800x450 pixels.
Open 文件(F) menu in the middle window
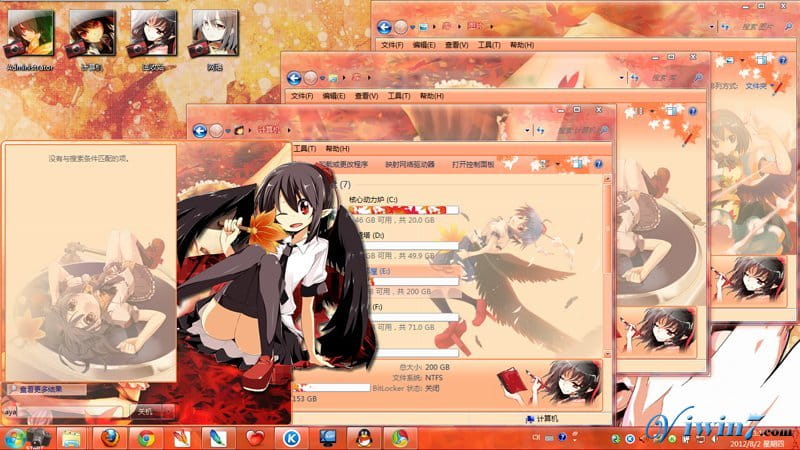coord(303,96)
